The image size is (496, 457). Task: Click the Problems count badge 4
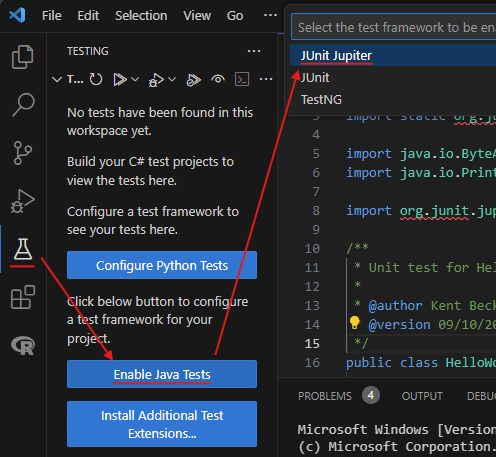coord(371,395)
